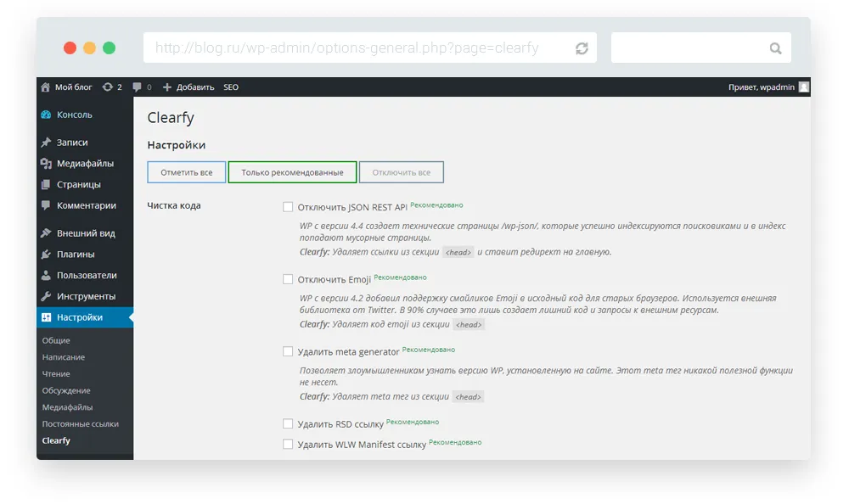This screenshot has height=504, width=849.
Task: Click the Консоль dashboard icon
Action: pos(46,115)
